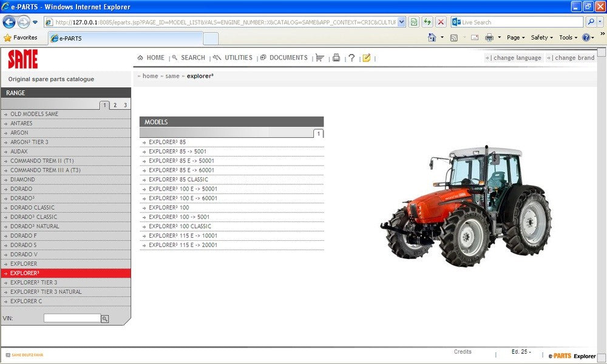The image size is (607, 364).
Task: Switch to range page 2 tab
Action: (115, 106)
